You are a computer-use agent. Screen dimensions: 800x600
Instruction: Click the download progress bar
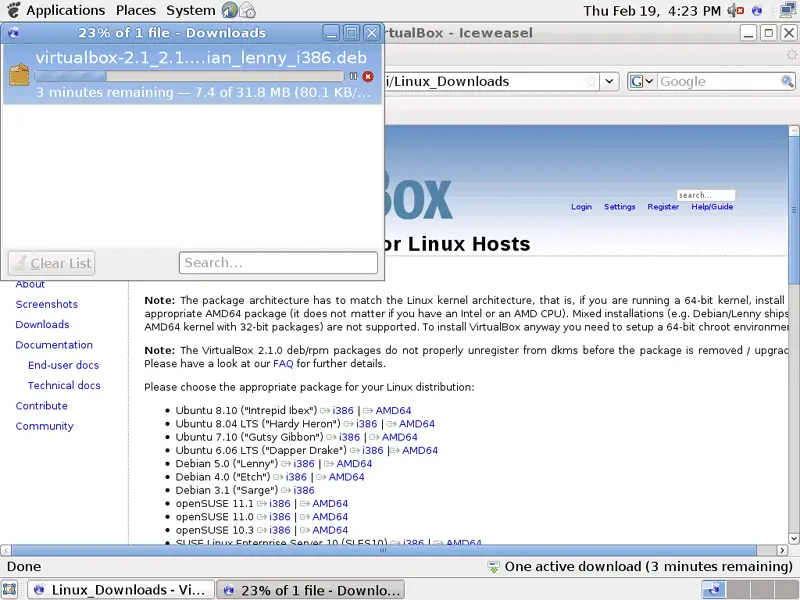(x=189, y=77)
